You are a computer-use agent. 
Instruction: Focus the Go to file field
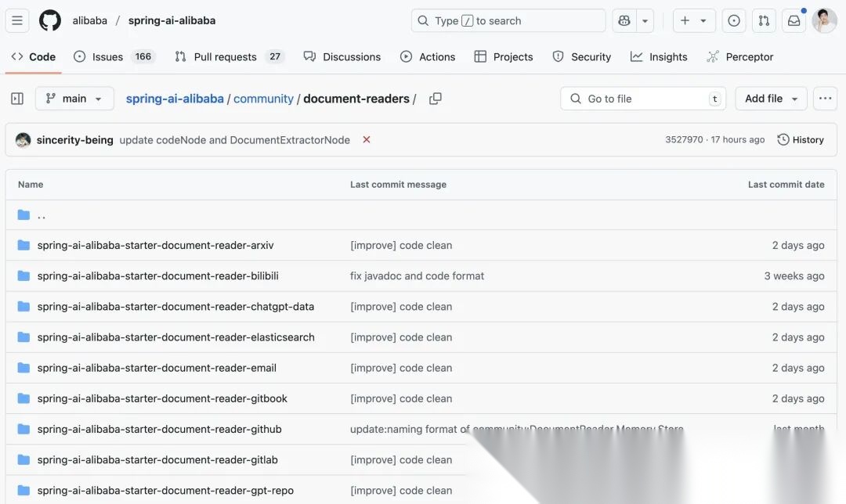point(643,99)
